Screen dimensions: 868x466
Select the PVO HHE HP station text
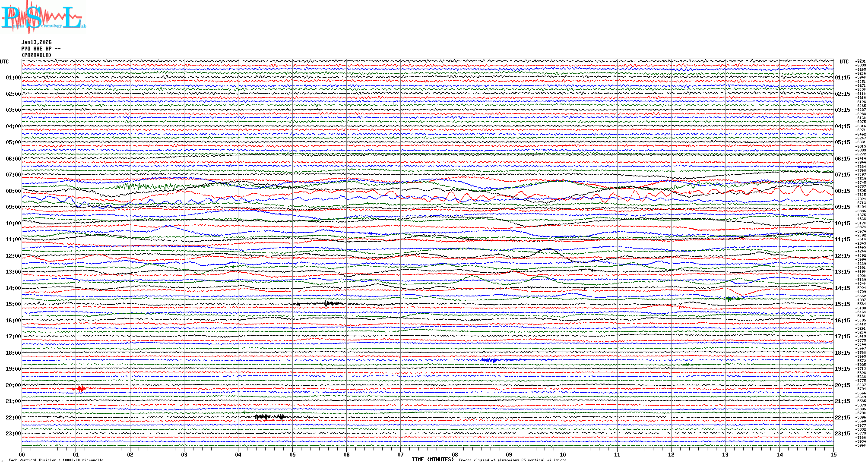click(41, 49)
